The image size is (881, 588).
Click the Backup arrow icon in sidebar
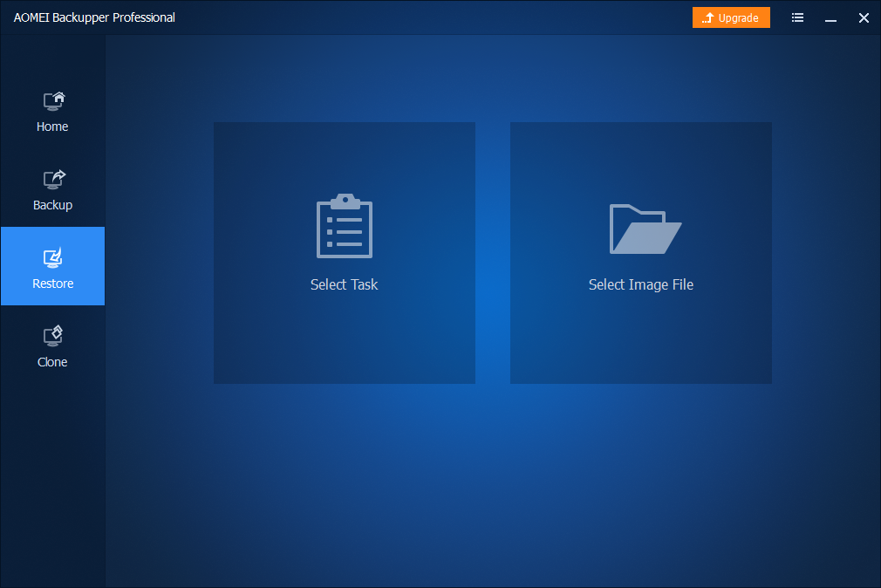point(53,180)
